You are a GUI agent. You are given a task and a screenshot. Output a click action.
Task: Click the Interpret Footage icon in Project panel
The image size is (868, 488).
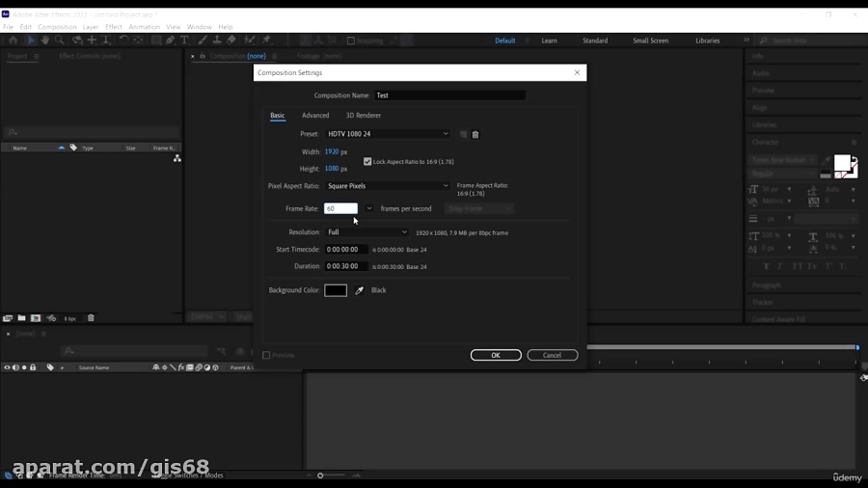click(7, 318)
